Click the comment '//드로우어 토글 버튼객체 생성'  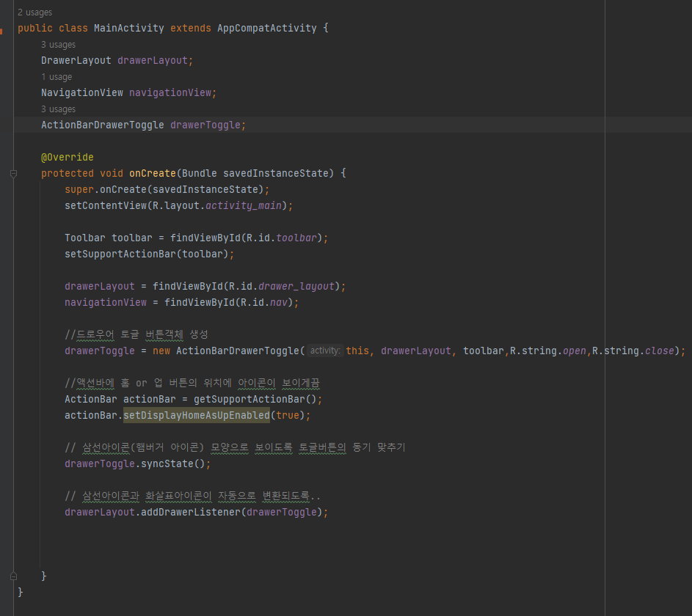pos(136,334)
